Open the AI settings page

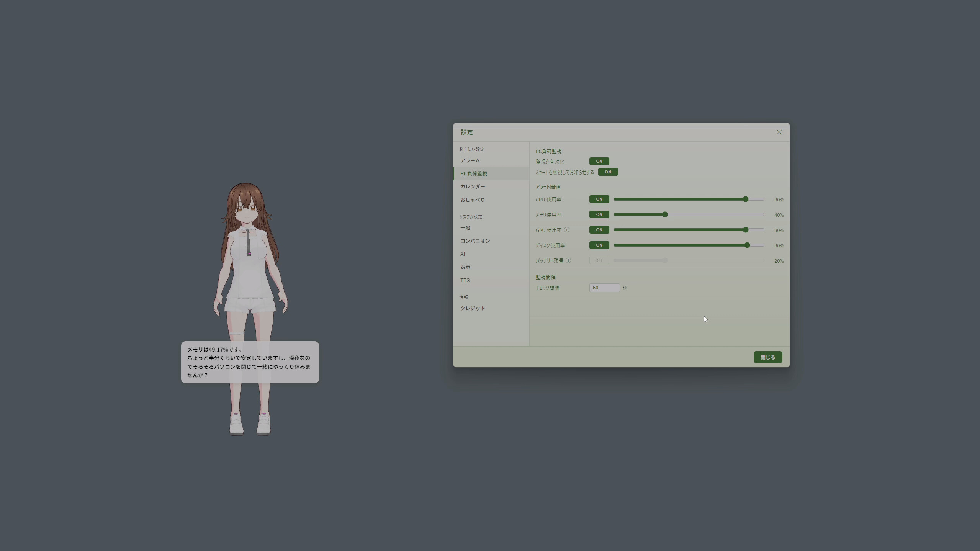(491, 254)
